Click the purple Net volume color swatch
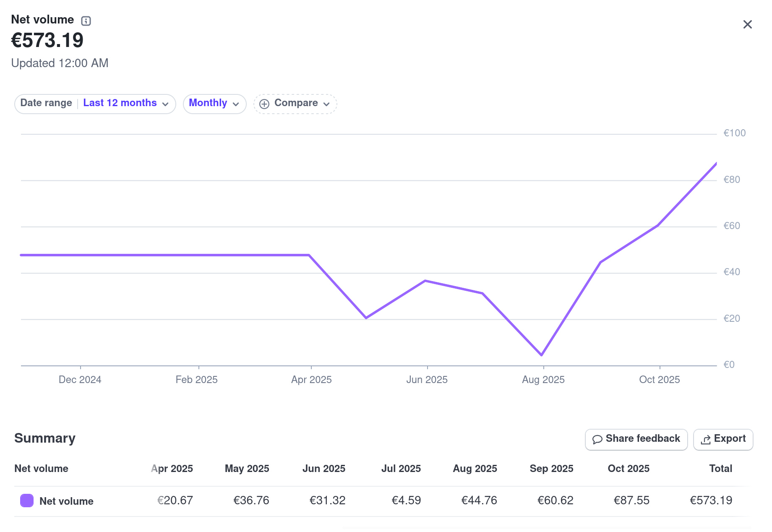 (x=27, y=501)
